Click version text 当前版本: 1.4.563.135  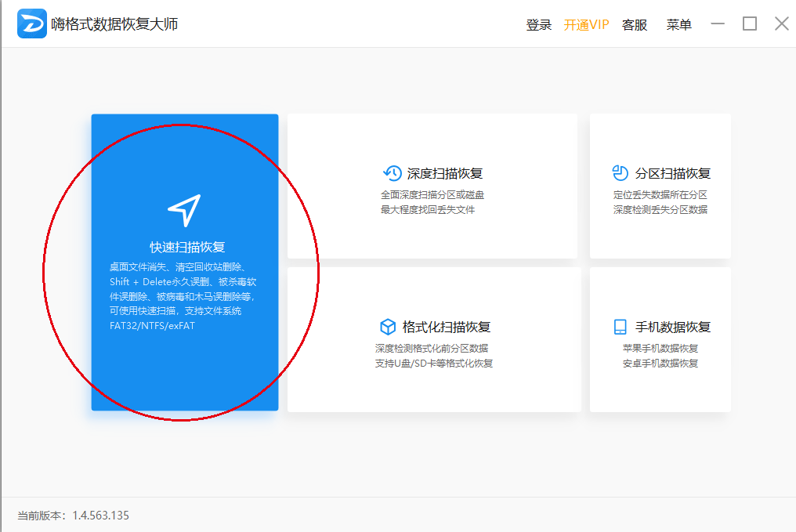(x=73, y=516)
